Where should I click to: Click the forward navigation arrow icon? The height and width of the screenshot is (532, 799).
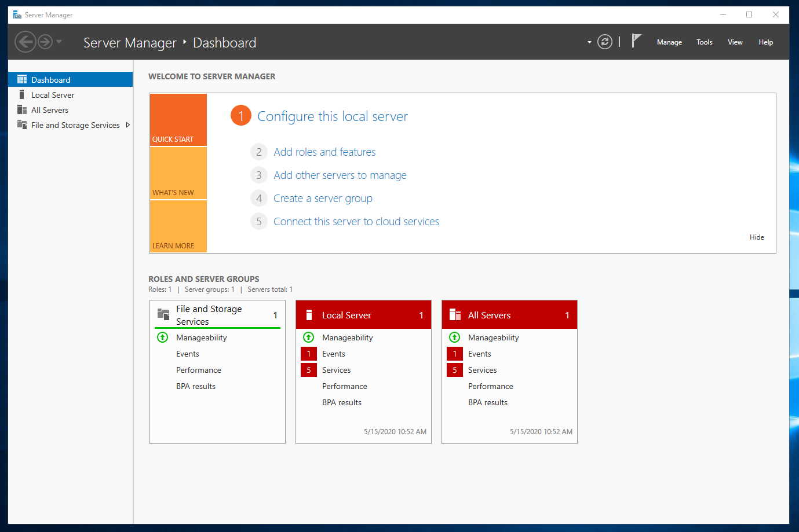click(x=45, y=42)
